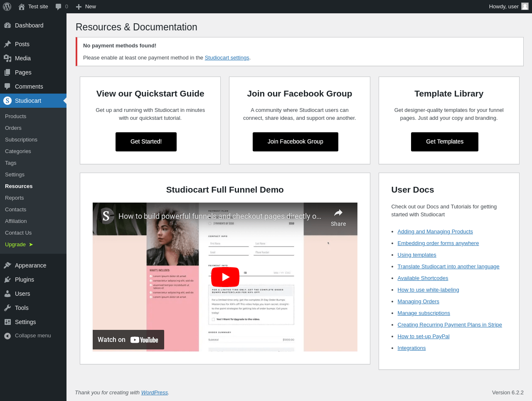532x401 pixels.
Task: Click the Users person icon
Action: tap(7, 294)
